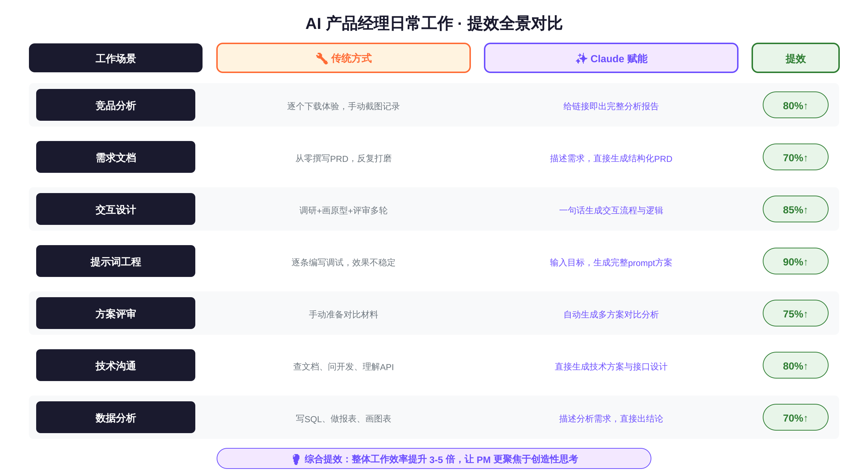Click the wrench icon beside 传统方式
868x470 pixels.
tap(322, 58)
